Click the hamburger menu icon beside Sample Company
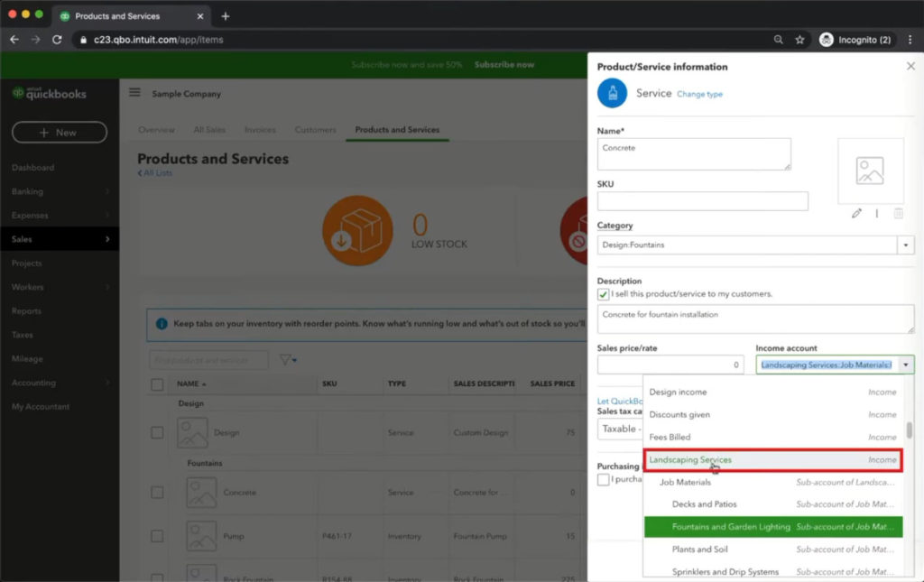This screenshot has height=582, width=924. tap(134, 93)
